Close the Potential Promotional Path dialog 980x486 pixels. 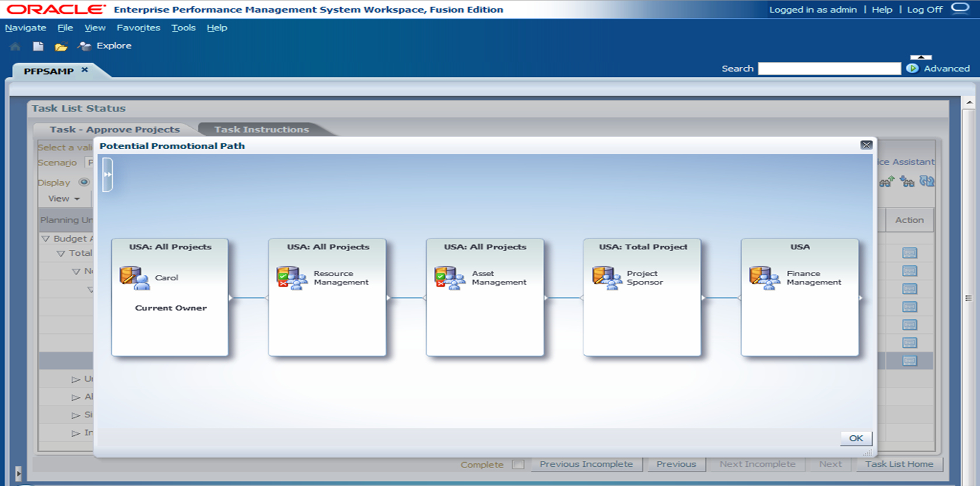pyautogui.click(x=866, y=145)
